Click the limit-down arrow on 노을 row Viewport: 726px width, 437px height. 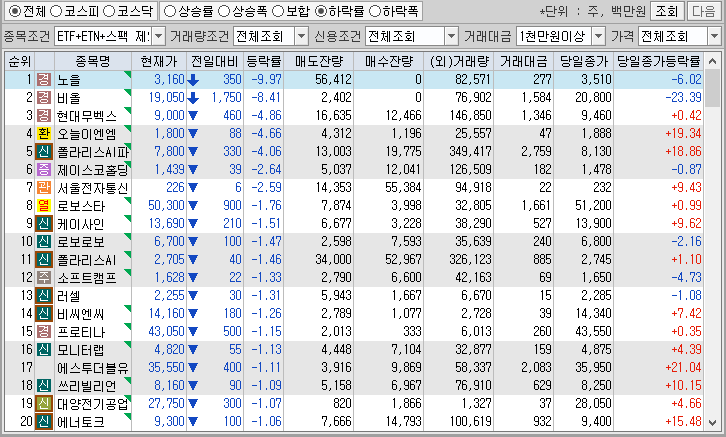[x=193, y=80]
